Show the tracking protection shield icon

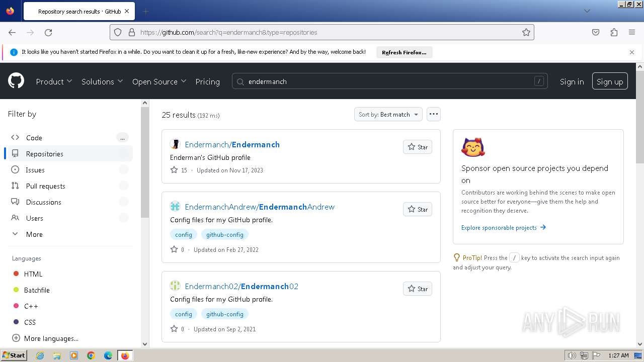pyautogui.click(x=118, y=32)
